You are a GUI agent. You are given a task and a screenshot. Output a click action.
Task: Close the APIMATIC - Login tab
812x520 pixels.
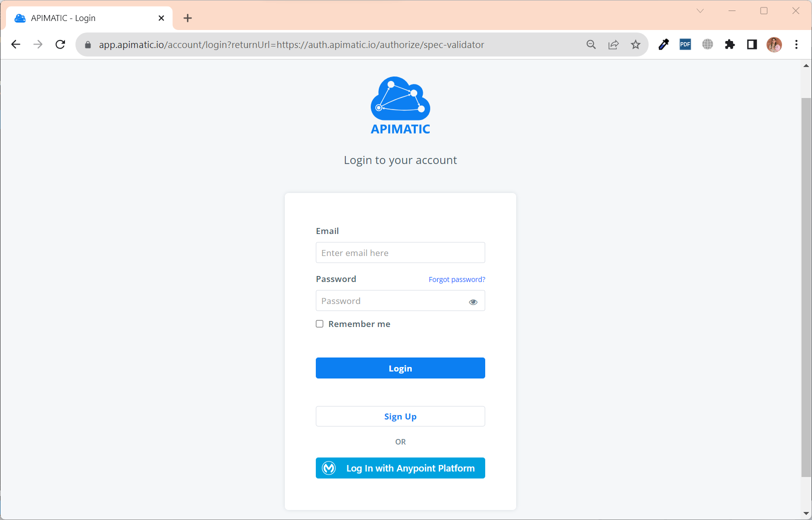click(161, 18)
